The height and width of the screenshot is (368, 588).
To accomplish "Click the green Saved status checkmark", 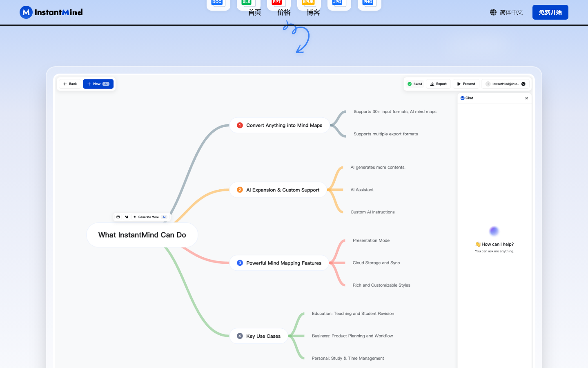I will (x=410, y=84).
